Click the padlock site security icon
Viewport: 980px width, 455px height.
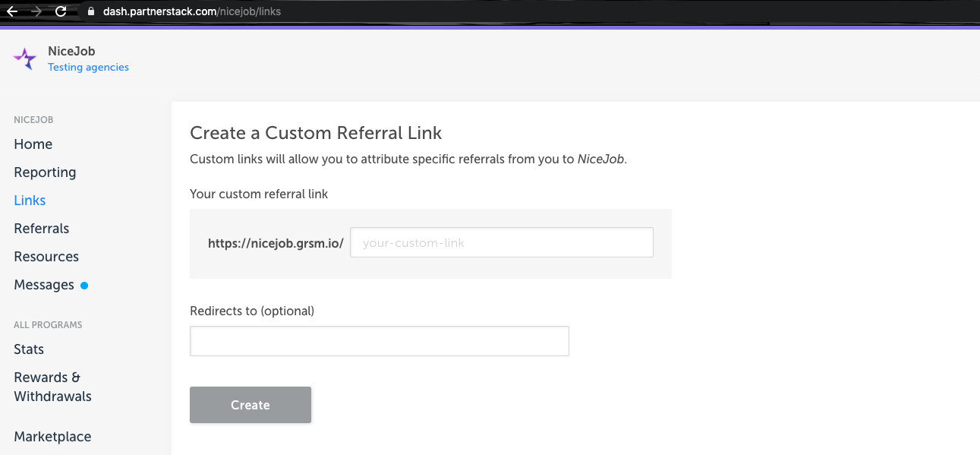(x=91, y=11)
